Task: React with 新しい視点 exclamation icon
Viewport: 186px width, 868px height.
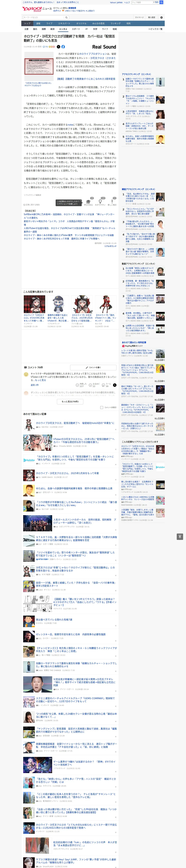Action: point(112,202)
